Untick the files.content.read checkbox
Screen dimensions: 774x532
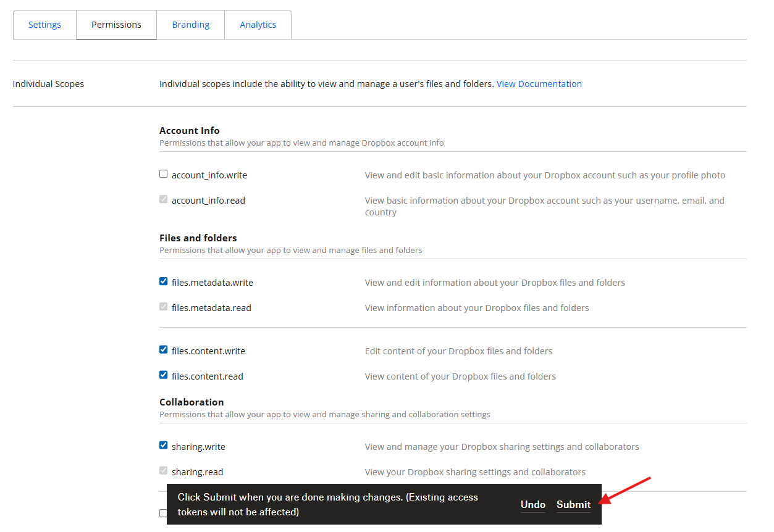point(164,375)
